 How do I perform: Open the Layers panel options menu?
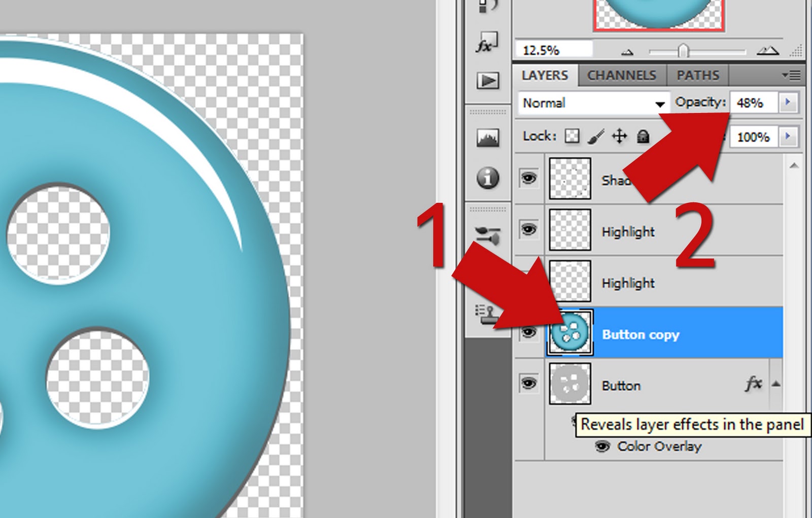click(x=791, y=76)
